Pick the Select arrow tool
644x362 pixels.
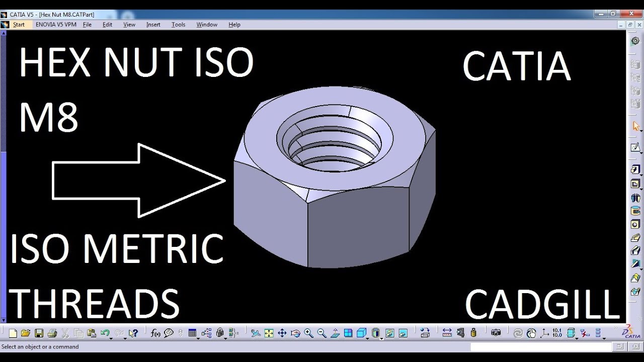coord(635,126)
